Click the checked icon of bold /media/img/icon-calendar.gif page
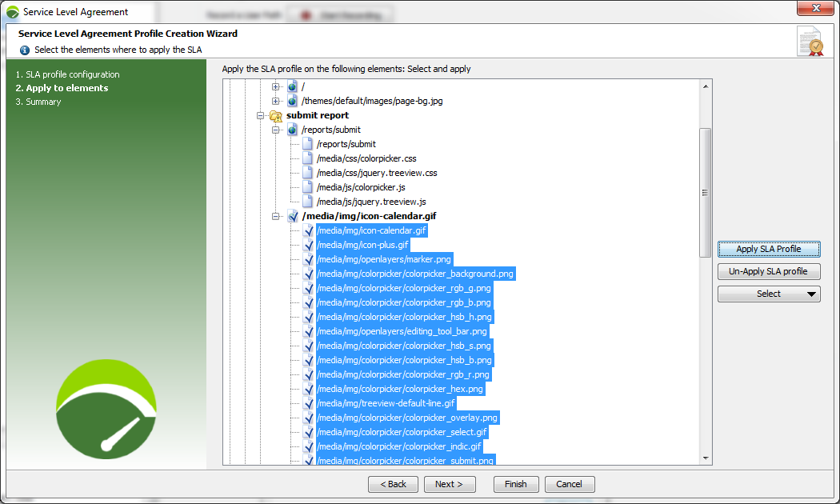 (293, 216)
